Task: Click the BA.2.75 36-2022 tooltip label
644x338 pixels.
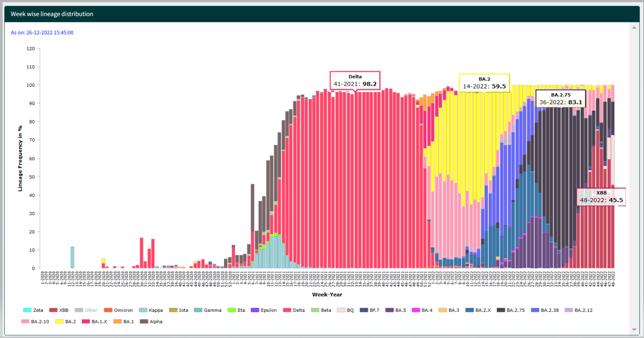Action: tap(560, 99)
